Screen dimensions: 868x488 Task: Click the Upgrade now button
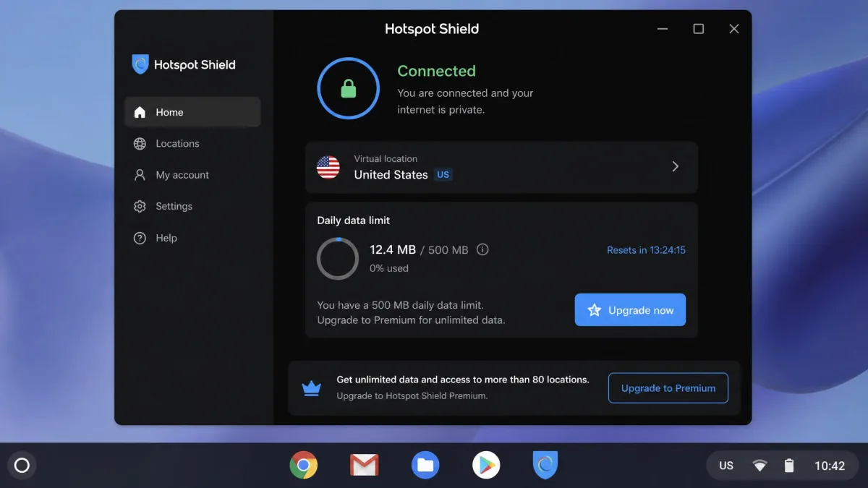point(630,309)
